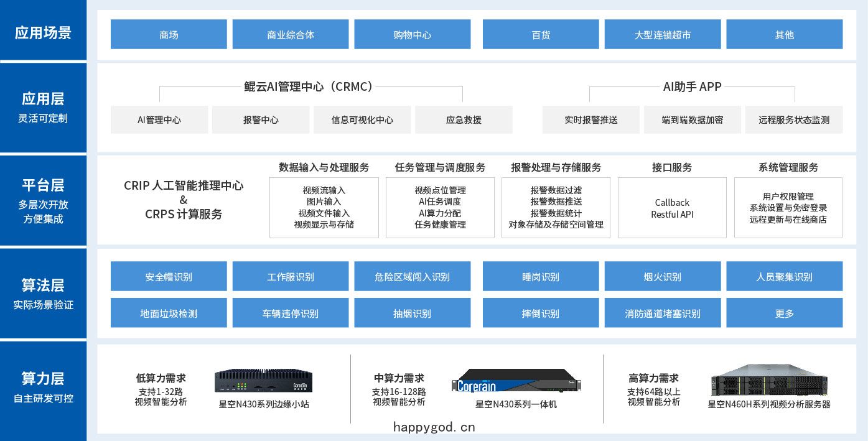Click the 购物中心 box
Screen dimensions: 868x441
coord(413,34)
